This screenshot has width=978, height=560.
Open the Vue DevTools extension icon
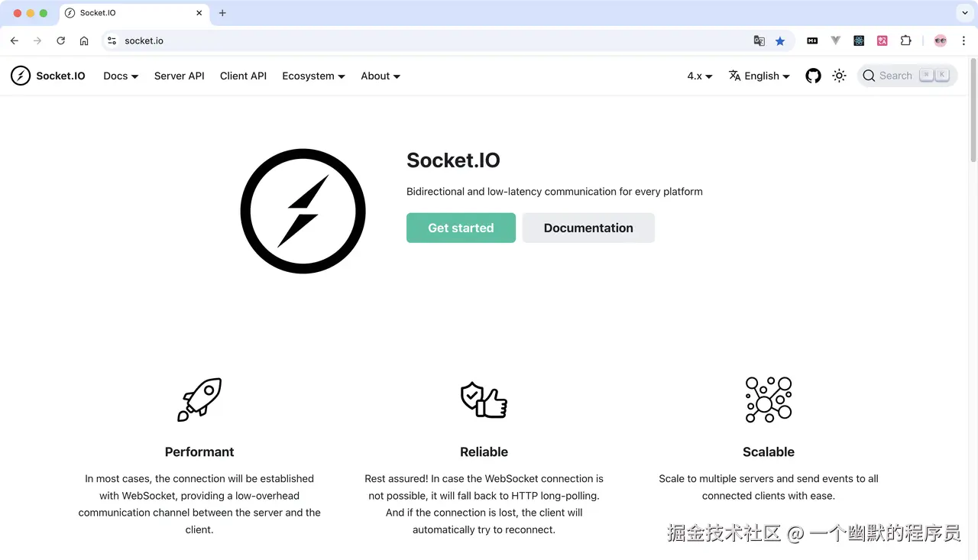coord(835,40)
